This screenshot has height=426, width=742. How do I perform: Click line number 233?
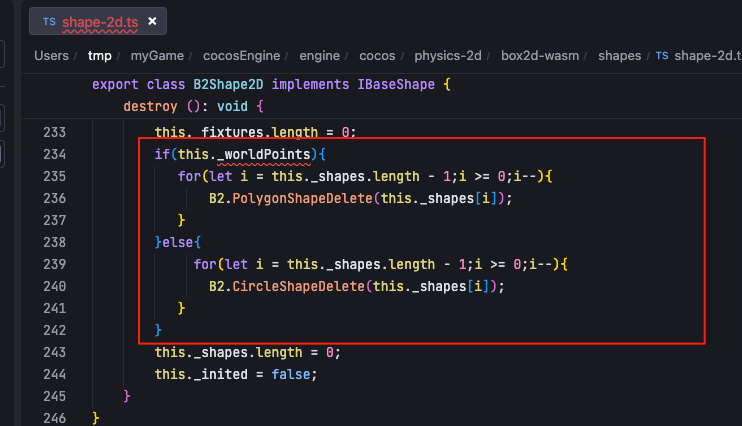(x=54, y=132)
